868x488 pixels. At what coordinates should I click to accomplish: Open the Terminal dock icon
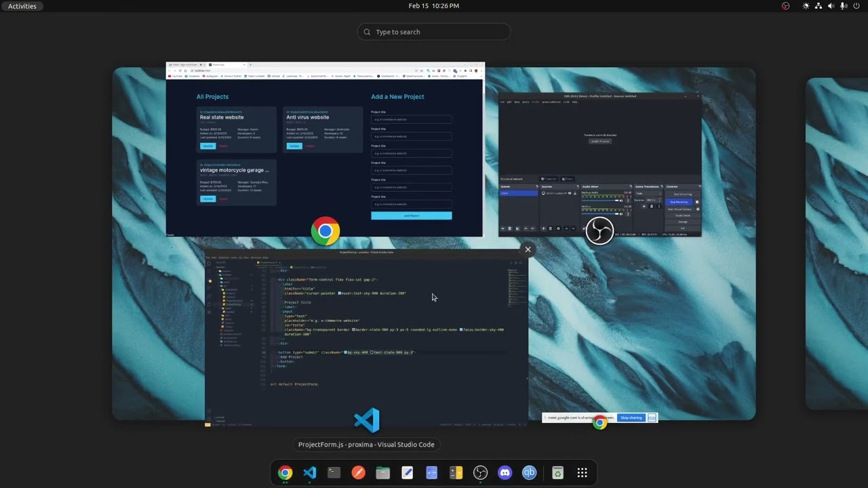334,473
